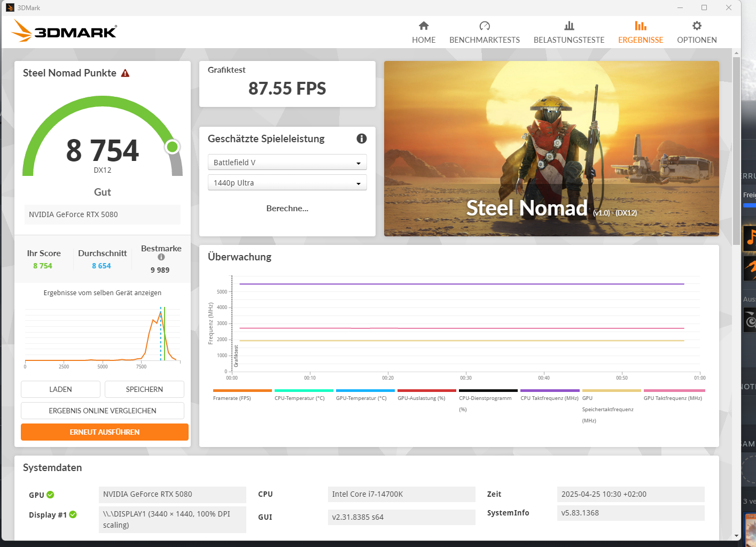Click the speedometer benchmark tests icon
Screen dimensions: 756x547
point(485,26)
